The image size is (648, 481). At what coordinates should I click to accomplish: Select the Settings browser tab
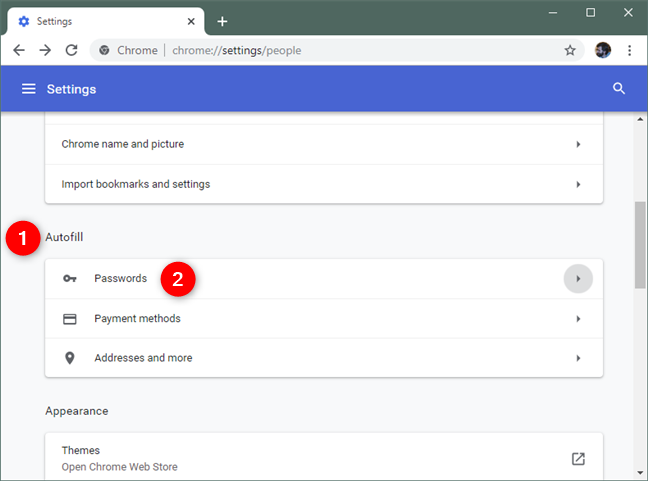[x=105, y=21]
